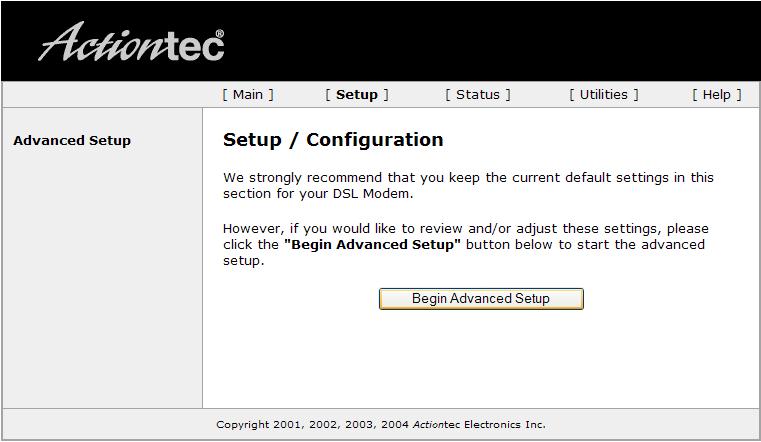This screenshot has height=442, width=761.
Task: Click the black header banner area
Action: click(485, 41)
